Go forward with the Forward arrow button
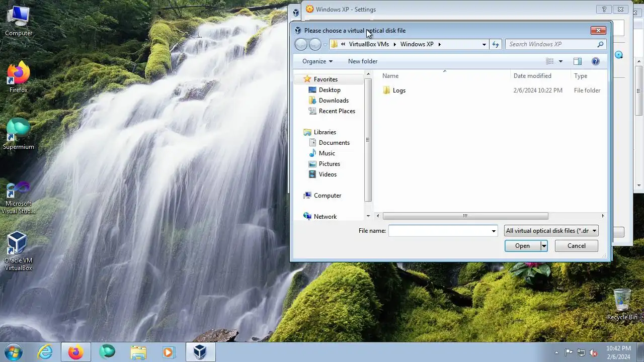 pyautogui.click(x=315, y=44)
